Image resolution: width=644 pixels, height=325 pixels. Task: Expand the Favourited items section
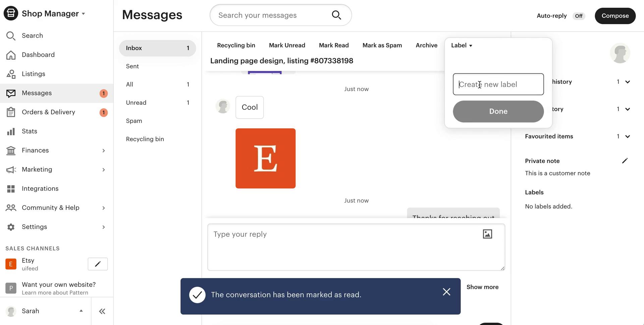click(x=628, y=136)
